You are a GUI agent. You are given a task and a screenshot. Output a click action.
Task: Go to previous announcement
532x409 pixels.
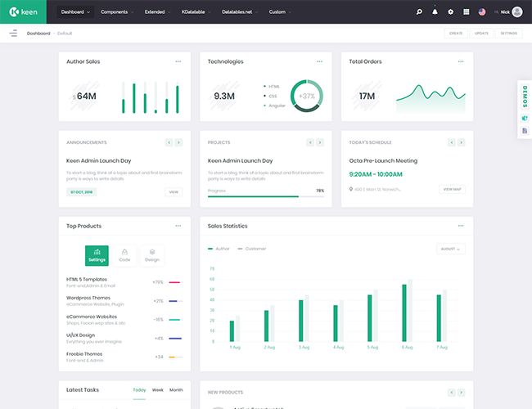(x=169, y=142)
